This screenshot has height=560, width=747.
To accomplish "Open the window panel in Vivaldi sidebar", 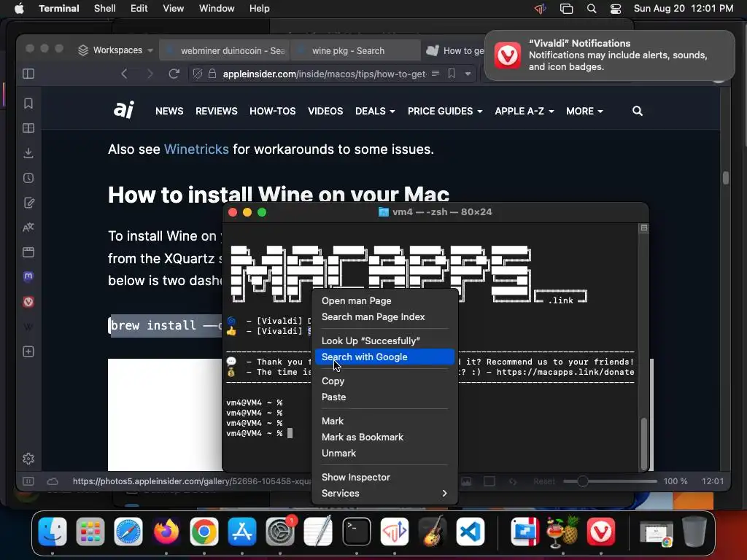I will click(28, 252).
